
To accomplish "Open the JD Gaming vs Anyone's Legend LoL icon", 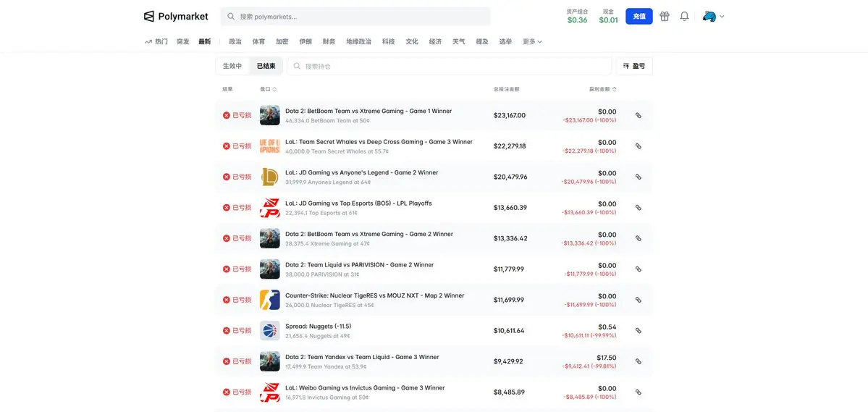I will coord(269,177).
